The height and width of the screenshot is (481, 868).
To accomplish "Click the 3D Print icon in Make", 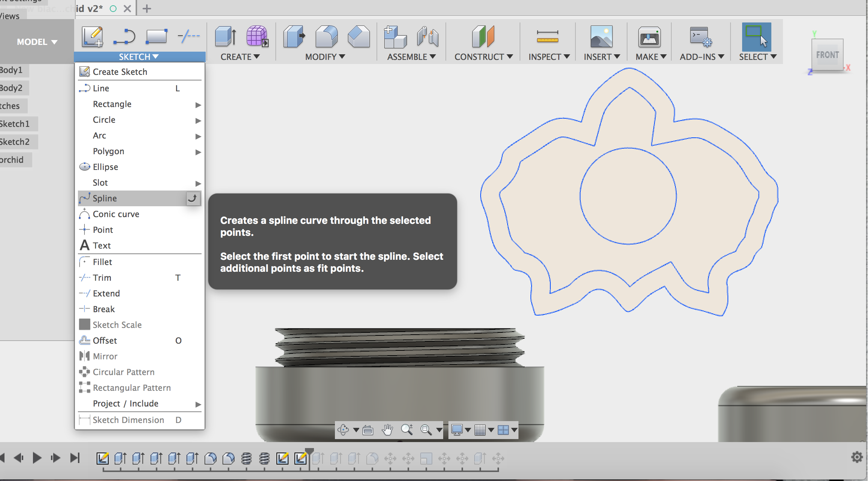I will tap(649, 36).
